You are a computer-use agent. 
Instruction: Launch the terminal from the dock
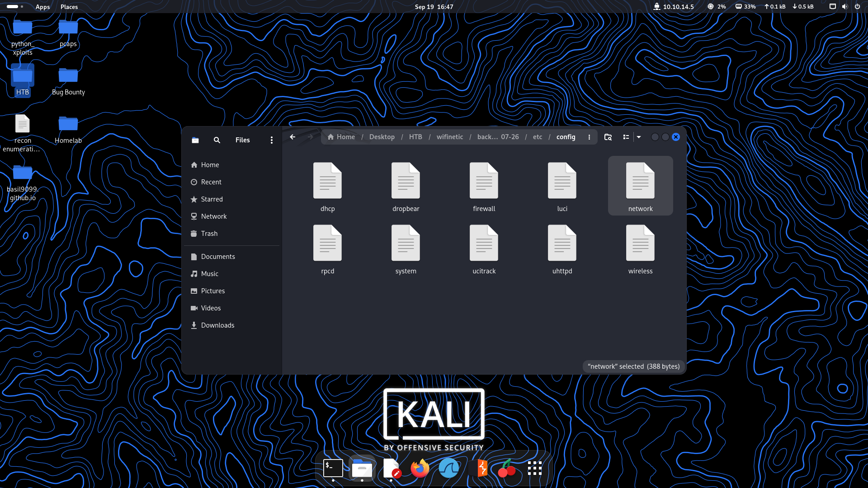click(x=333, y=468)
